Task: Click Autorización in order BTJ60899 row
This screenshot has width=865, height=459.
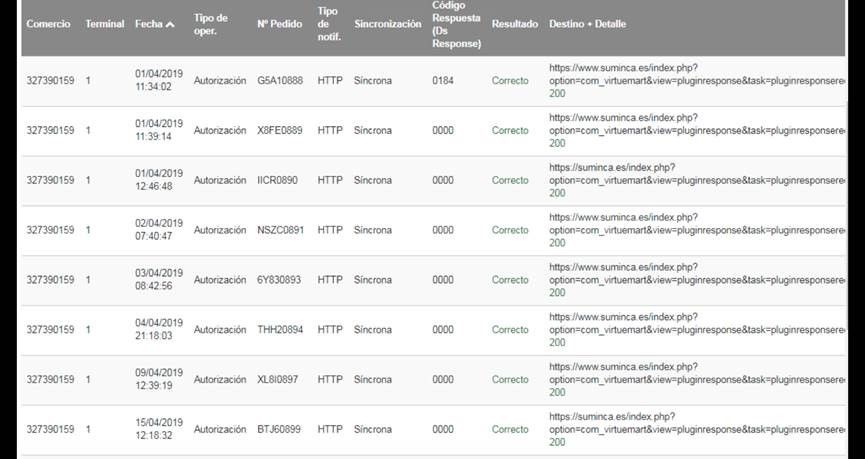Action: tap(220, 429)
